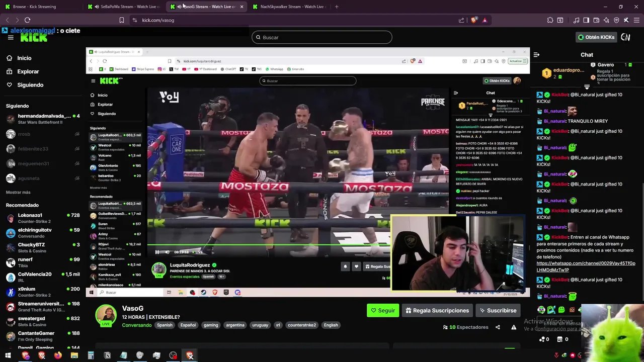The image size is (644, 362).
Task: Open the Conversando category link
Action: (x=137, y=325)
